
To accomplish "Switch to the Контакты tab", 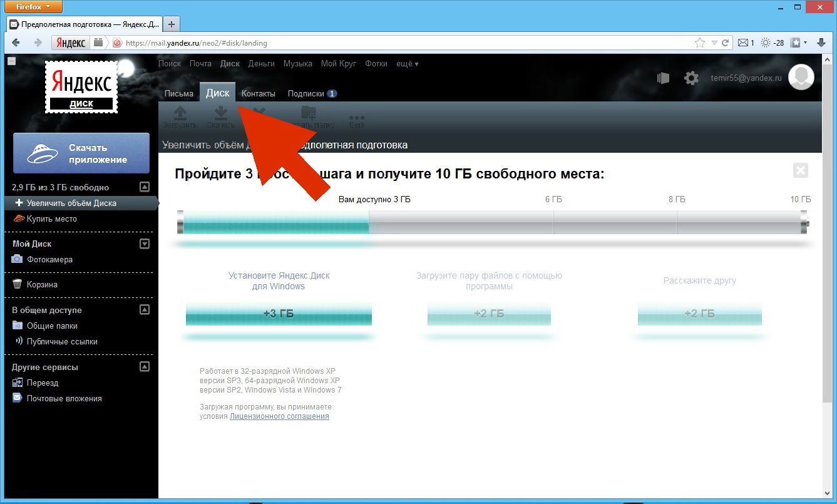I will point(258,93).
